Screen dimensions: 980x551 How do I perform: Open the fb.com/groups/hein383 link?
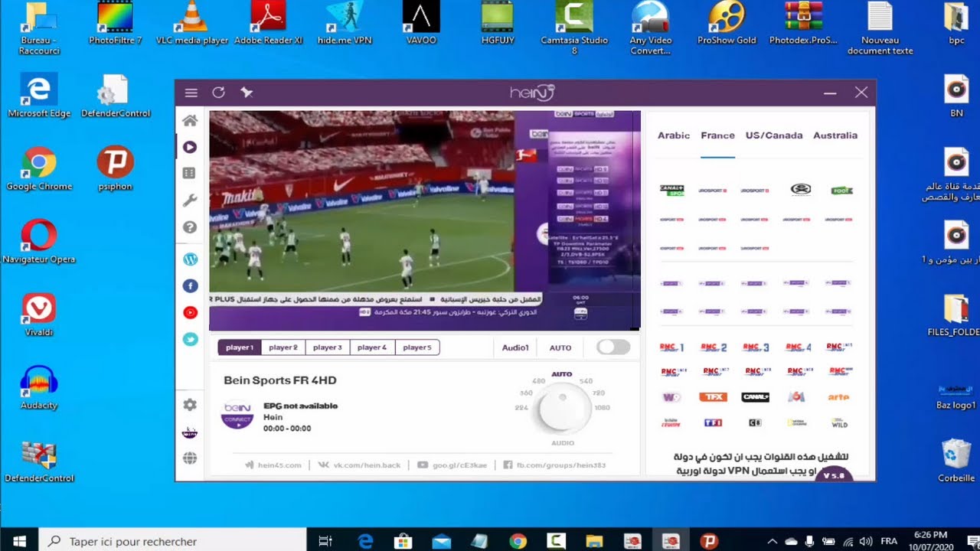(x=554, y=465)
